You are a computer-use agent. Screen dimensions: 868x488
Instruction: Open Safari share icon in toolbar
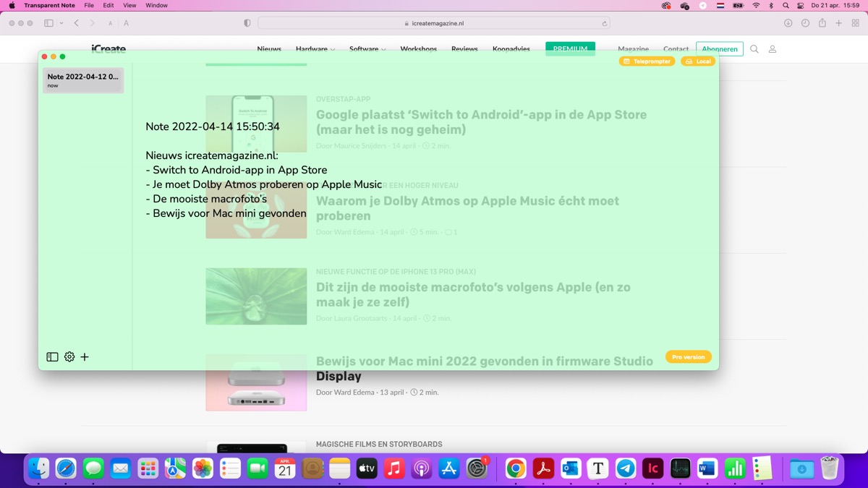[x=822, y=22]
